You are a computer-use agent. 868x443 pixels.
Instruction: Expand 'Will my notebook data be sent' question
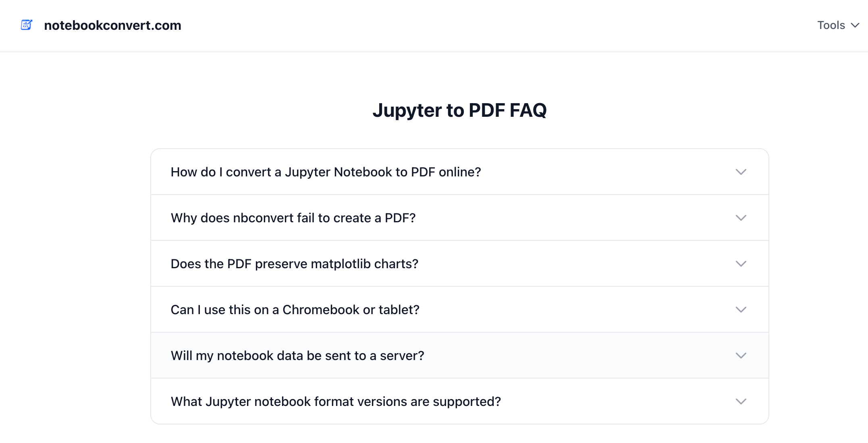297,356
